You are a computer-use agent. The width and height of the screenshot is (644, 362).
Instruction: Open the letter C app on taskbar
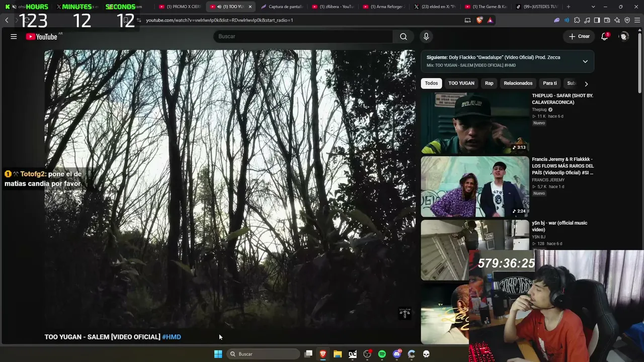pyautogui.click(x=412, y=354)
